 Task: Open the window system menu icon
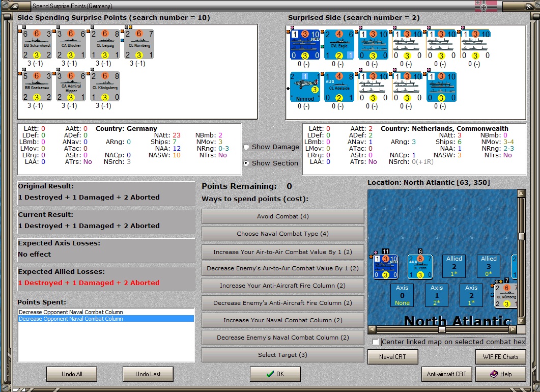click(15, 6)
